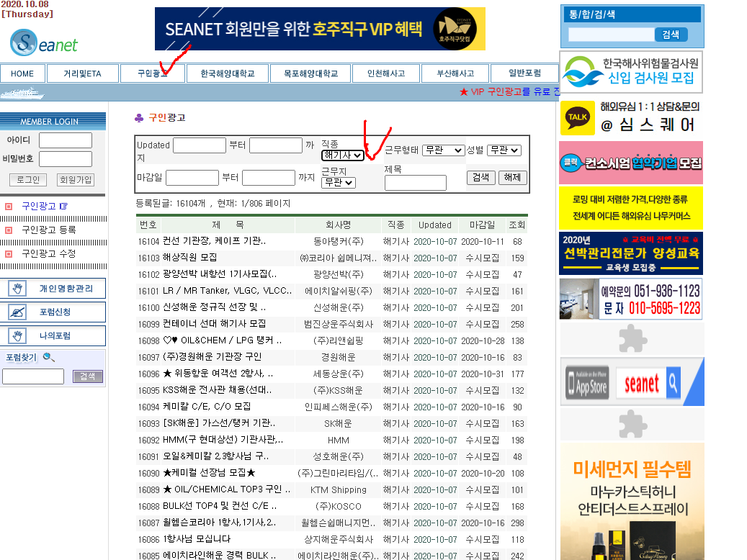Click the 포럼찾기 text field
Viewport: 747px width, 560px height.
click(33, 376)
